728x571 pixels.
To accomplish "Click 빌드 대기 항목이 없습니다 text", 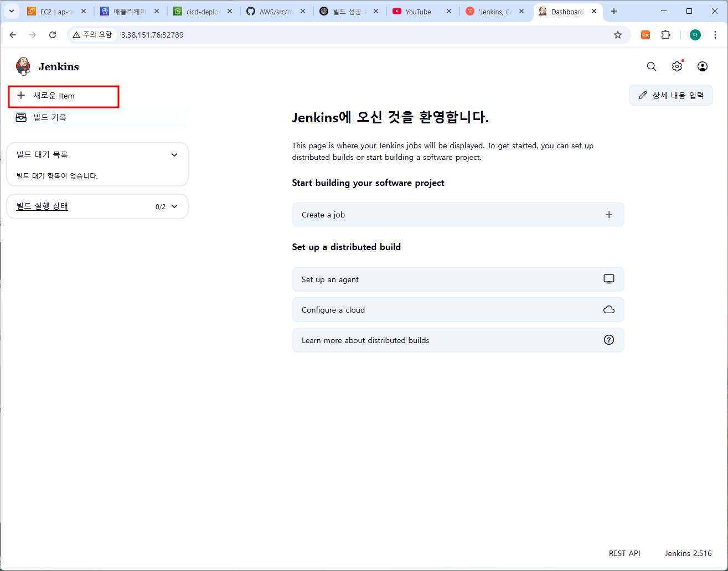I will (57, 176).
